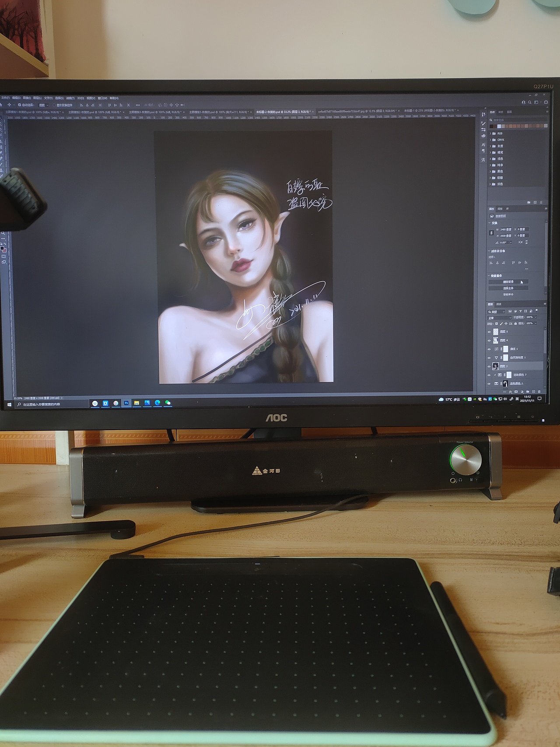560x747 pixels.
Task: Select the light blue swatch in recent colors
Action: pos(499,126)
